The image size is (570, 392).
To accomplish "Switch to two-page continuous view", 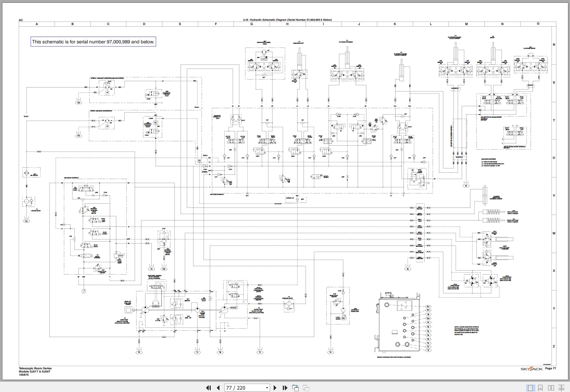I will pos(562,388).
